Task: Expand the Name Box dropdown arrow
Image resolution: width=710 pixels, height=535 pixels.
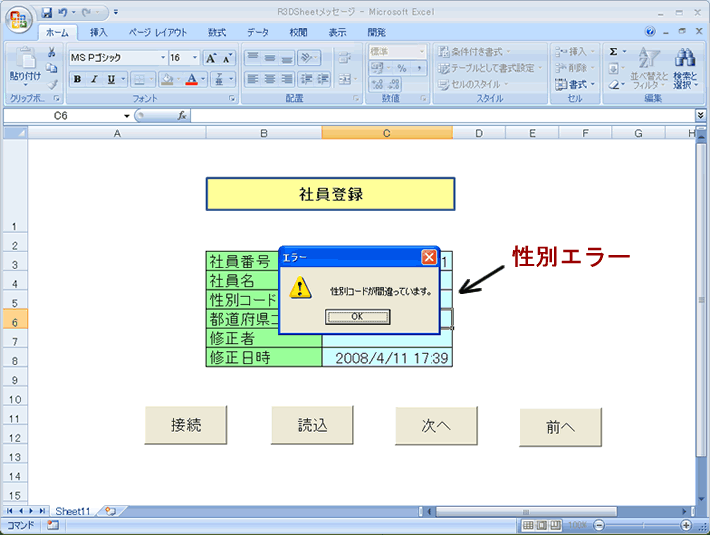Action: (127, 116)
